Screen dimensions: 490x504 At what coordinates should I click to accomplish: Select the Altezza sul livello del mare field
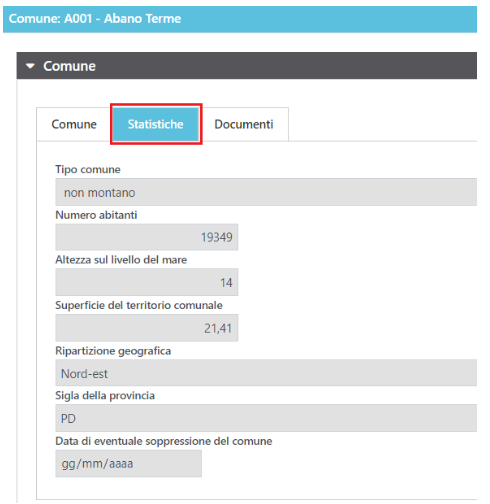[147, 282]
